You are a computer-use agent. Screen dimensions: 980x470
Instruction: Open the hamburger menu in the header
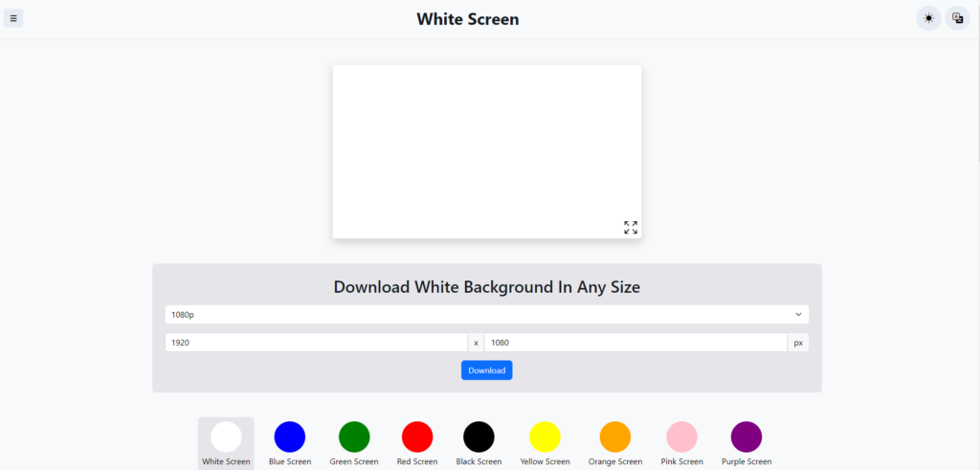[13, 18]
